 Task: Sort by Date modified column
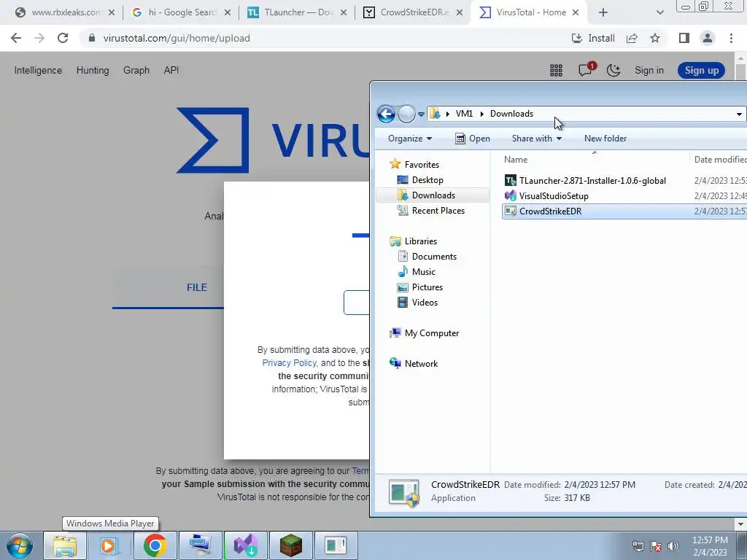719,160
